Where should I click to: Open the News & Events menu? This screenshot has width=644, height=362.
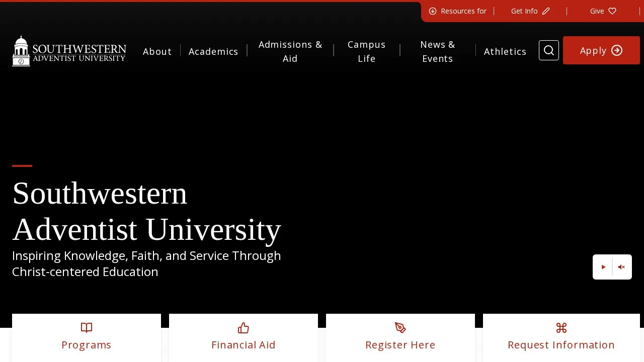tap(438, 51)
